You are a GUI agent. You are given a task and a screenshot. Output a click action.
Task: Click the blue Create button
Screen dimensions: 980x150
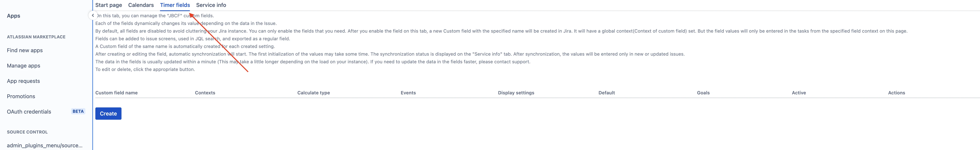point(108,114)
